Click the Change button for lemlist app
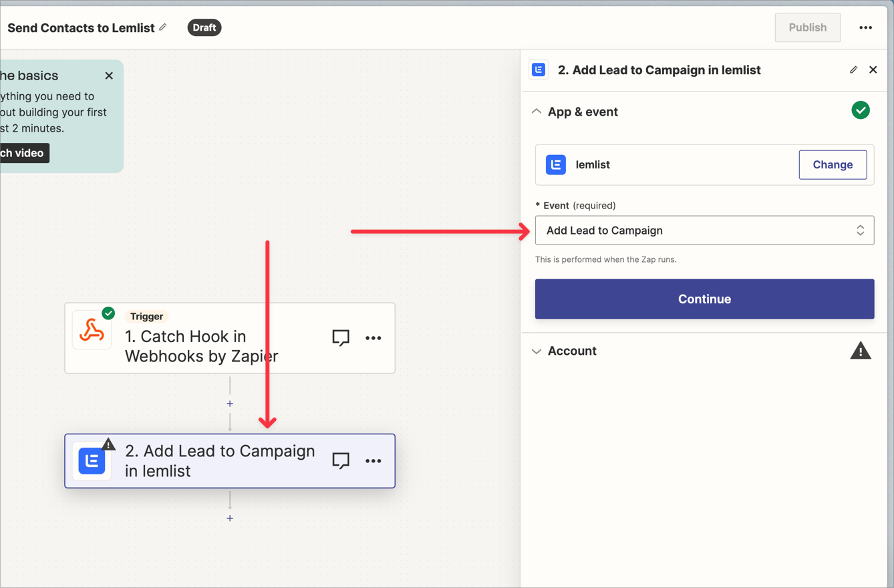 click(x=832, y=164)
